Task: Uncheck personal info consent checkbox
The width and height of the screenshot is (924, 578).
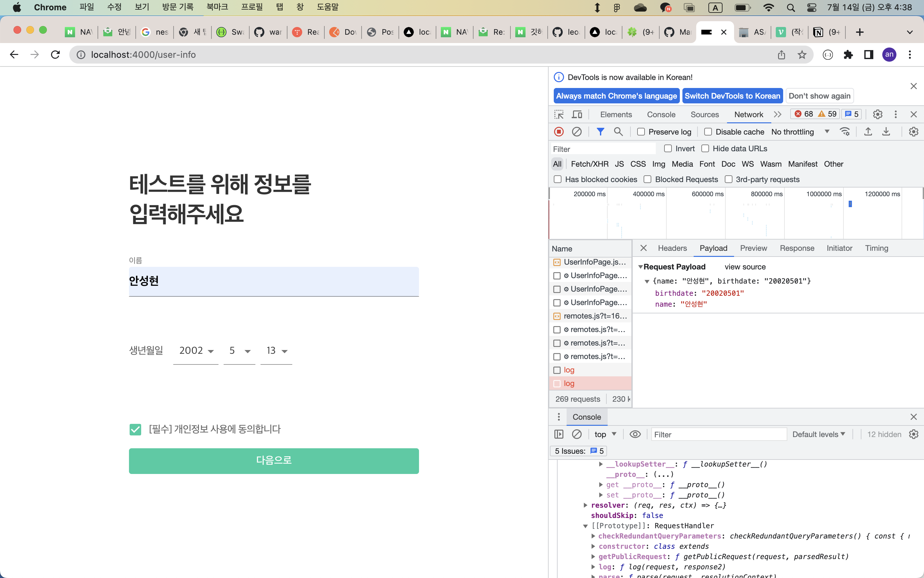Action: (135, 429)
